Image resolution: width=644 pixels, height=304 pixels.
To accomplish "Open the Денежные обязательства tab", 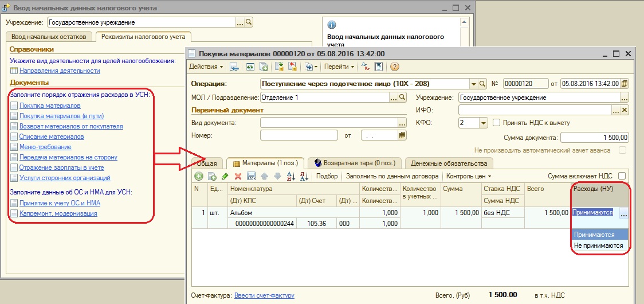I will [449, 163].
